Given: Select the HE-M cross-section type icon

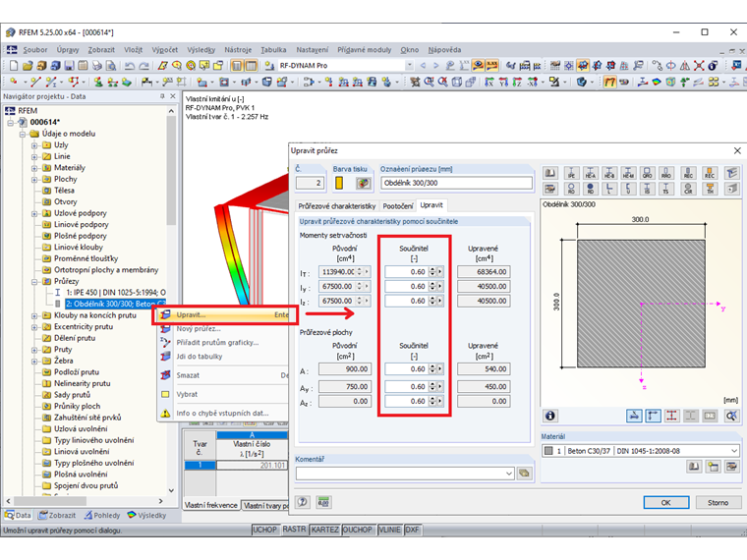Looking at the screenshot, I should 628,173.
